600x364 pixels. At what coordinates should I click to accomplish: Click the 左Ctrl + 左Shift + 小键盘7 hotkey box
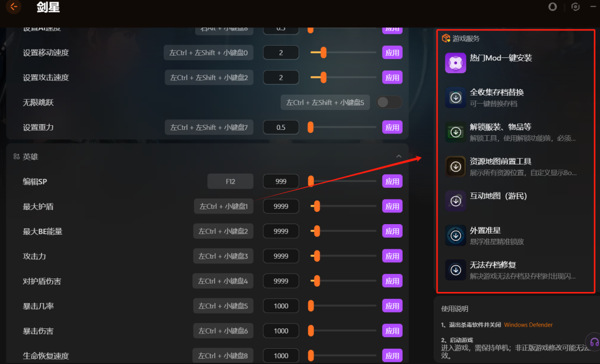[x=209, y=128]
